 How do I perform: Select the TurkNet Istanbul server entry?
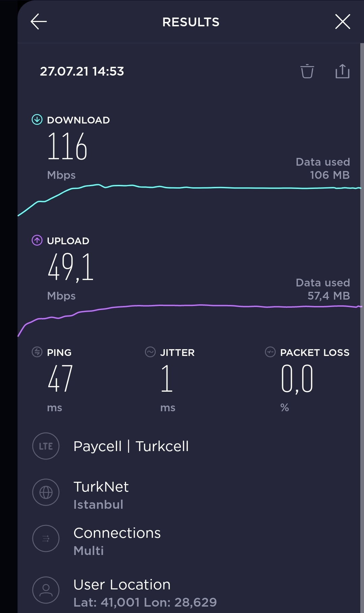(101, 495)
